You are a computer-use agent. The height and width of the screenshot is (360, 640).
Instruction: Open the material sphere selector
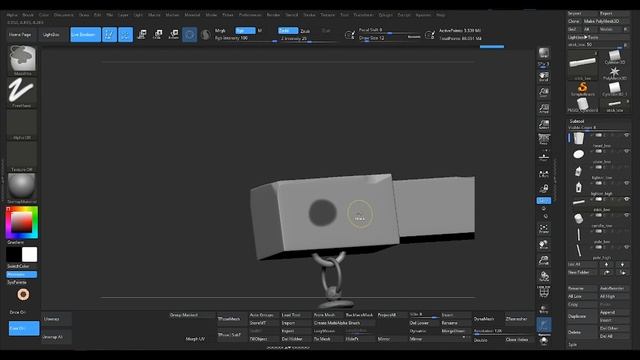point(22,189)
